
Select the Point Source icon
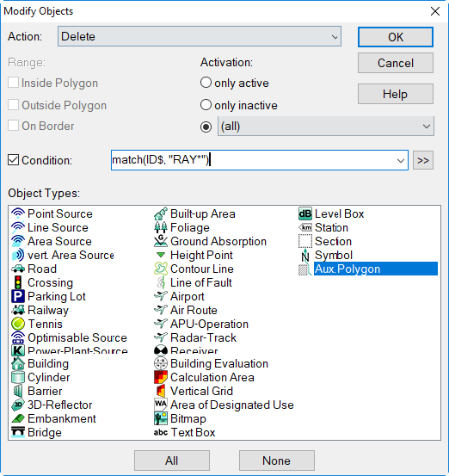point(18,213)
